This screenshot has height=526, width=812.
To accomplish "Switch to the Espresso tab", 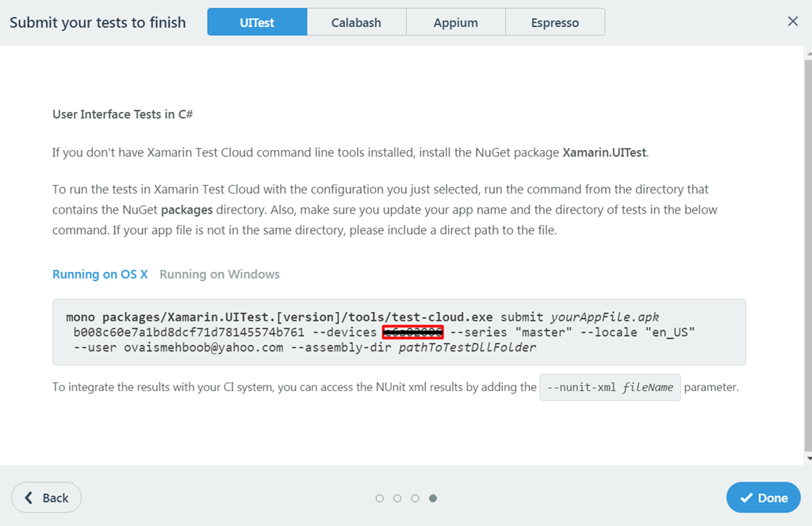I will [x=554, y=22].
